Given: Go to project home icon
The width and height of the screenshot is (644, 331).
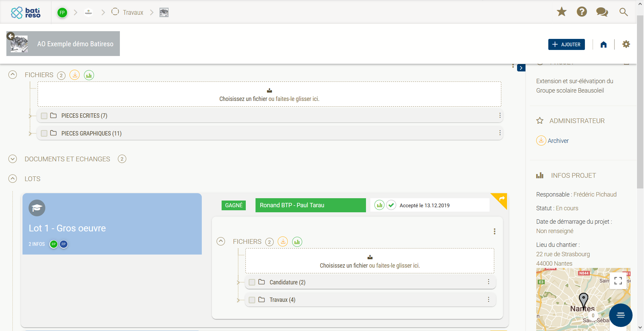Looking at the screenshot, I should tap(604, 44).
